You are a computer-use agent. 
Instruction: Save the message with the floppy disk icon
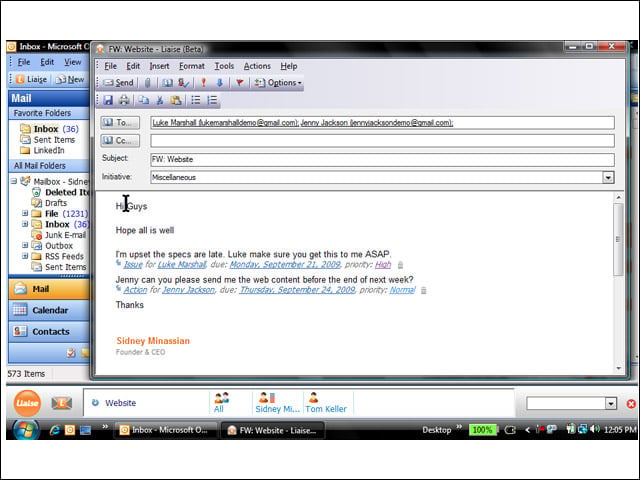click(x=108, y=100)
